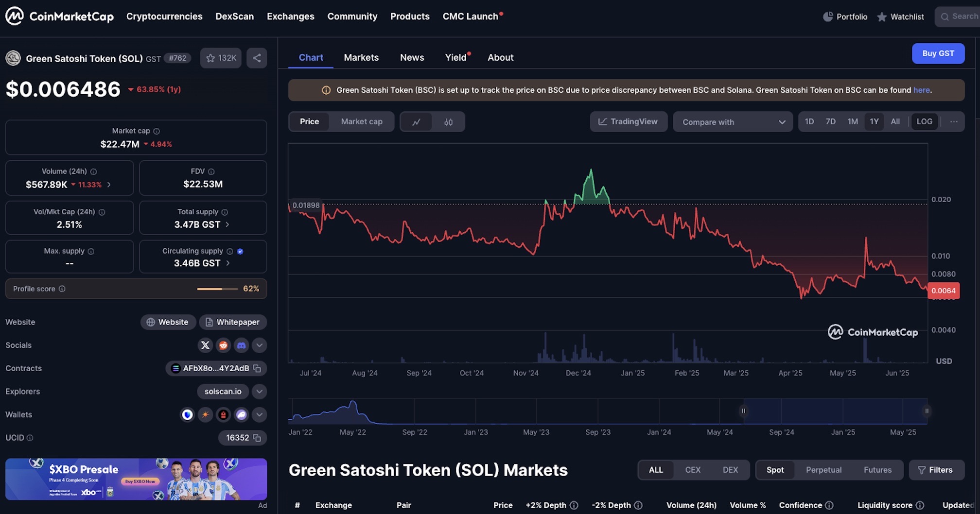Open the Reddit social icon
Image resolution: width=980 pixels, height=514 pixels.
coord(223,345)
